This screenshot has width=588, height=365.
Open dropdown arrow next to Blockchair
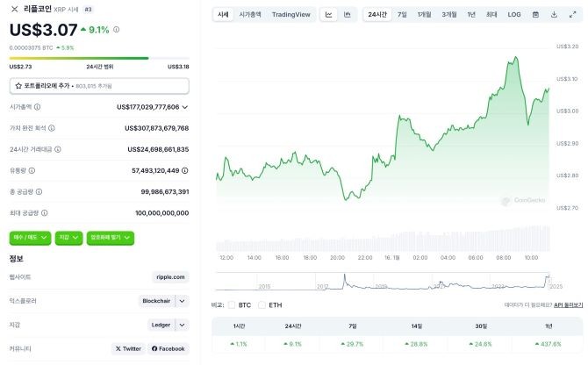coord(182,301)
